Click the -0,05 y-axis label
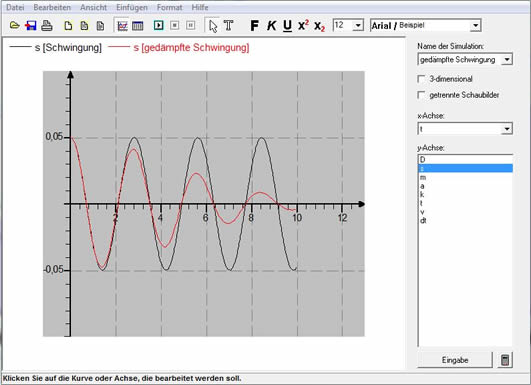Image resolution: width=531 pixels, height=385 pixels. point(53,270)
